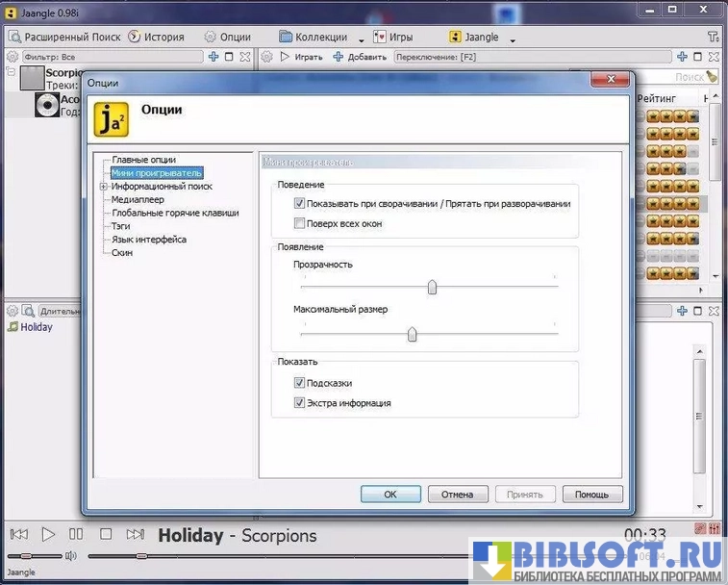Viewport: 728px width, 585px height.
Task: Uncheck the Подсказки checkbox
Action: (300, 383)
